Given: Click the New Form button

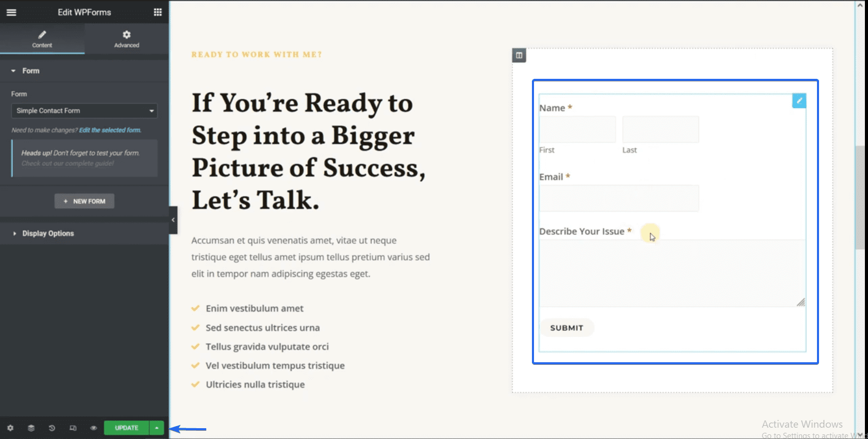Looking at the screenshot, I should 85,201.
